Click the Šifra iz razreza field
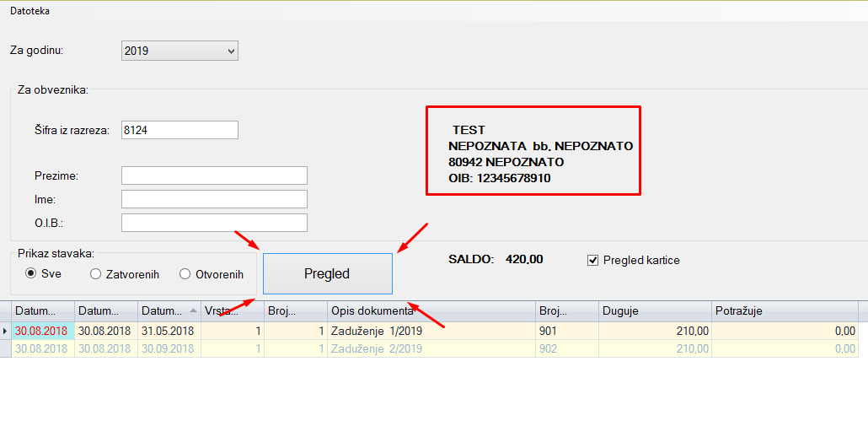Viewport: 868px width, 437px height. (179, 130)
